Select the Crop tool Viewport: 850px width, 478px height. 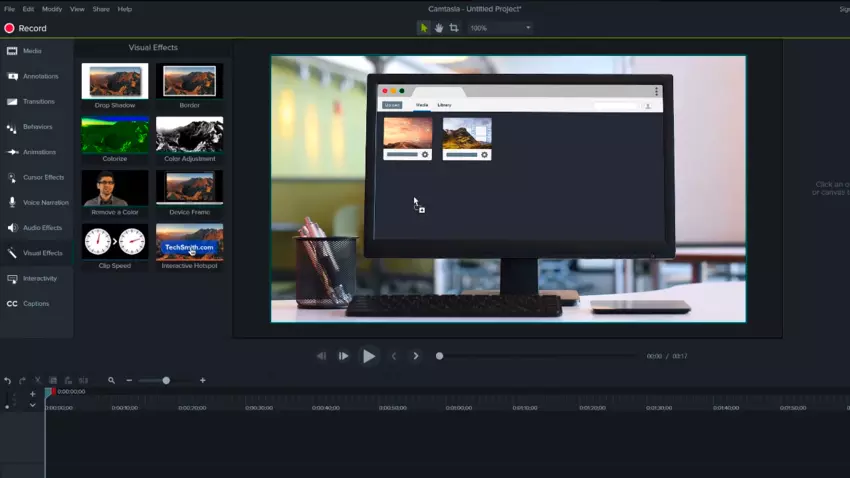(x=454, y=28)
